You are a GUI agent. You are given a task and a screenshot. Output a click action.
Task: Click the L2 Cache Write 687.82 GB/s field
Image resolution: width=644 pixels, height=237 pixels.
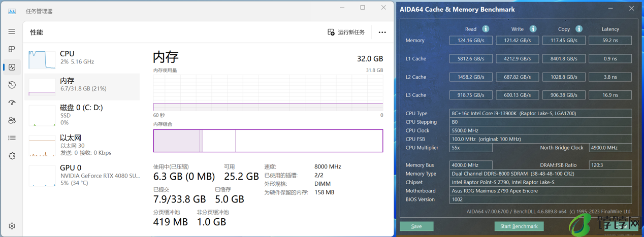click(517, 77)
